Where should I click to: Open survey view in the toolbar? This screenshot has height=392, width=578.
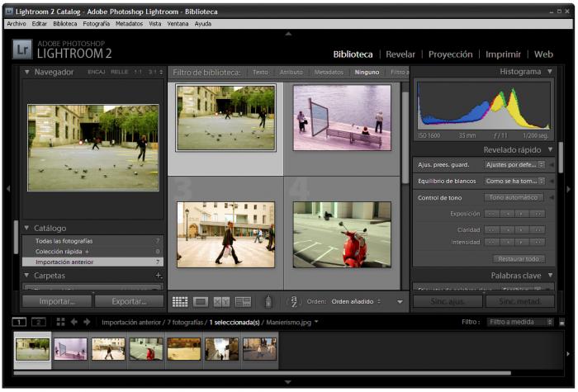click(x=243, y=302)
